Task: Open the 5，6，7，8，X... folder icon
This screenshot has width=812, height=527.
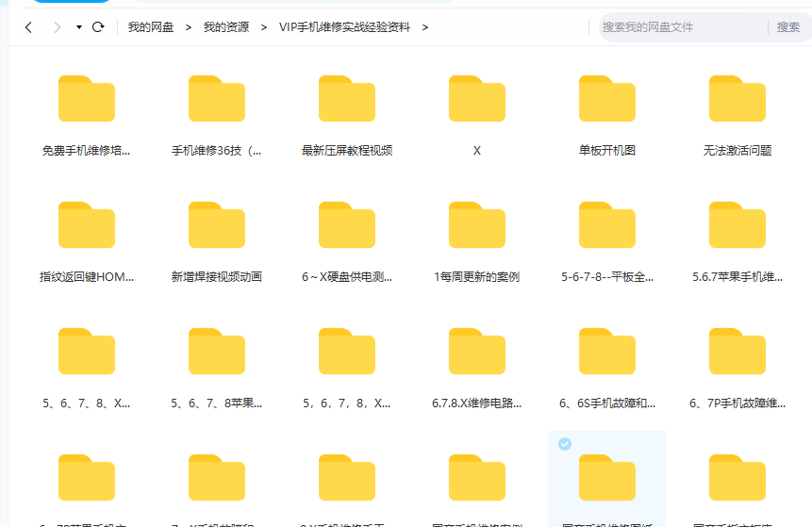Action: click(x=347, y=351)
